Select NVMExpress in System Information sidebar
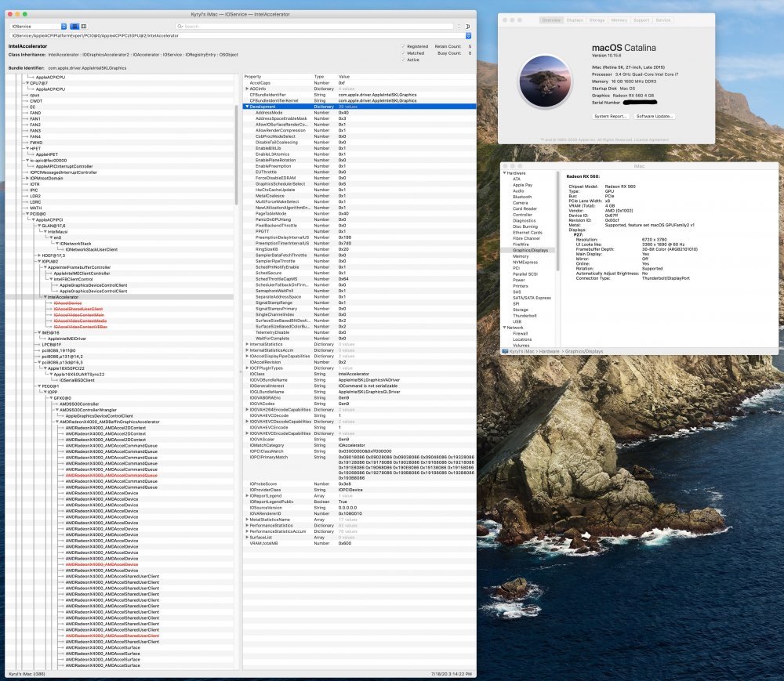This screenshot has height=681, width=784. click(525, 262)
